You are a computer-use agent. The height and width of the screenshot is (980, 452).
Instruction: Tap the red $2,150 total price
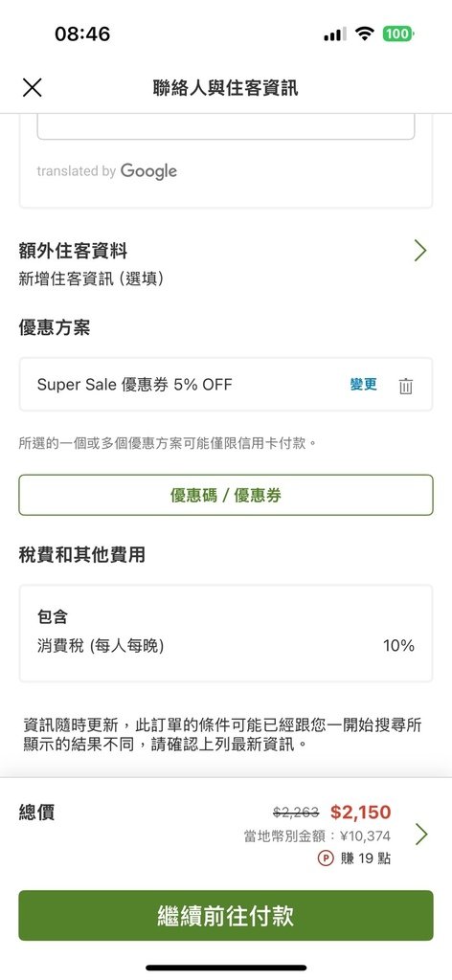tap(361, 812)
